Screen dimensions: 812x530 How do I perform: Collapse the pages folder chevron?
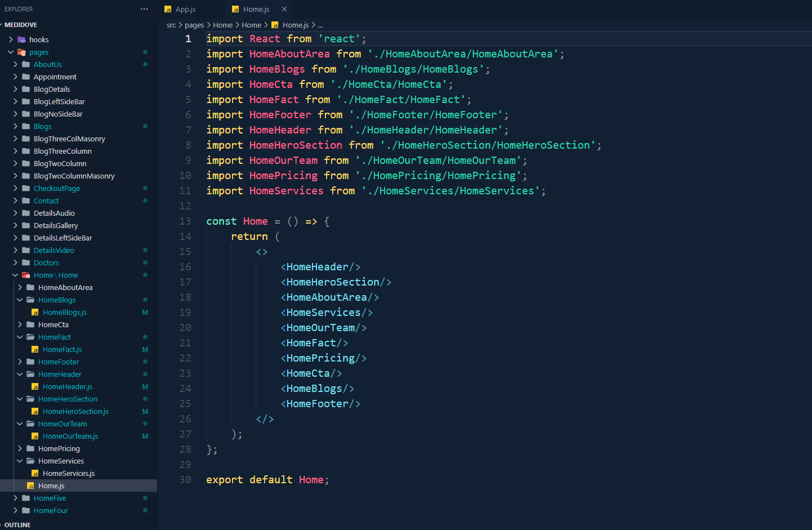coord(11,52)
